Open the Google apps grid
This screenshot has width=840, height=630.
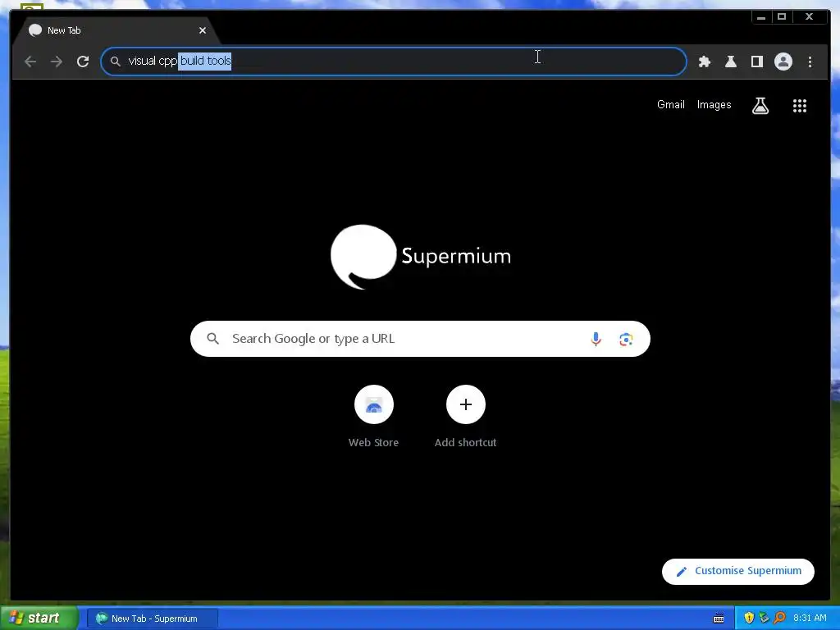point(800,106)
